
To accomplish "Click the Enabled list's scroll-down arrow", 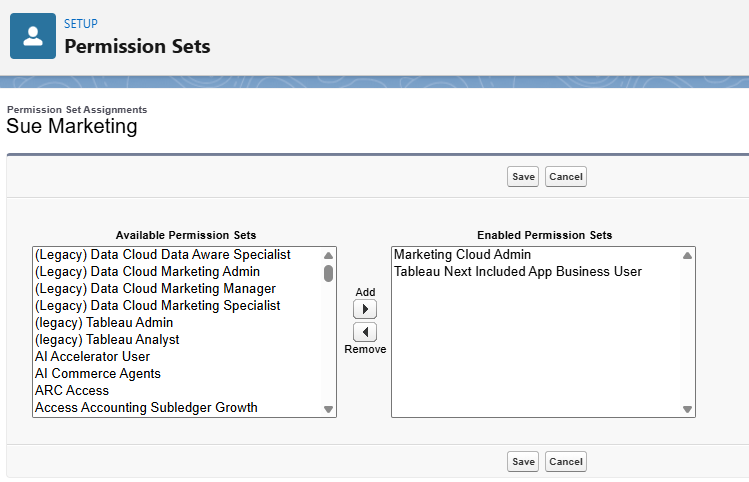I will [x=687, y=409].
